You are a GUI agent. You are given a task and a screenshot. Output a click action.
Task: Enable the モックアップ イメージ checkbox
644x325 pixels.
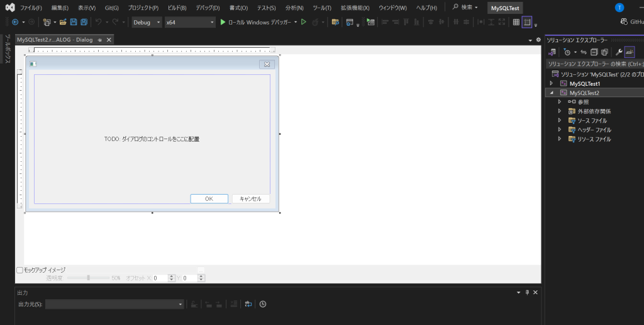coord(19,270)
